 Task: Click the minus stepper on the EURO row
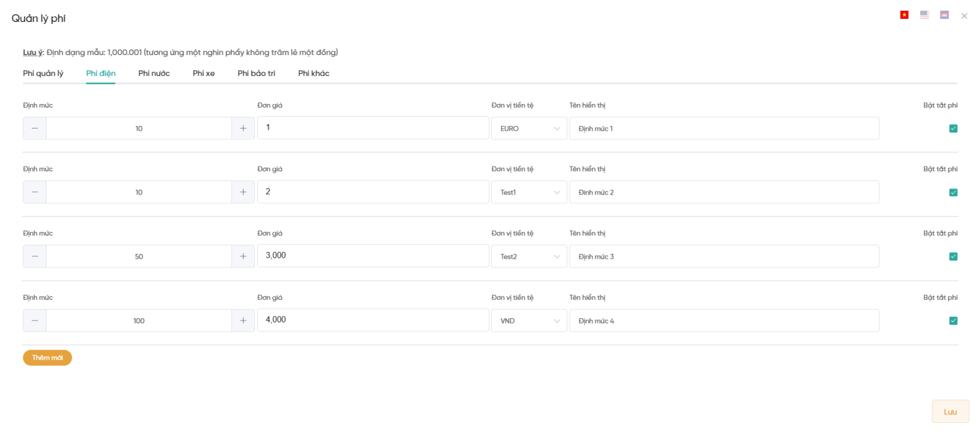click(35, 128)
